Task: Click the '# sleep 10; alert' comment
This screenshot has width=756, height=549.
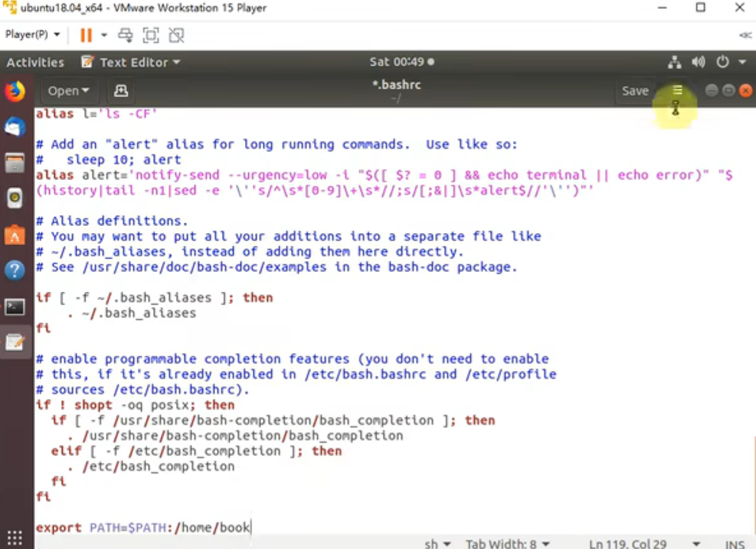Action: [x=108, y=160]
